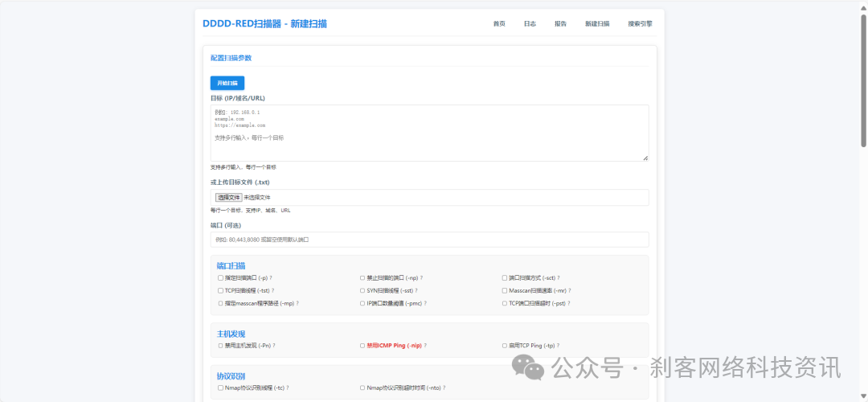The width and height of the screenshot is (868, 402).
Task: Open the ? help next to SYN扫描线程 (-sst)
Action: pos(416,291)
